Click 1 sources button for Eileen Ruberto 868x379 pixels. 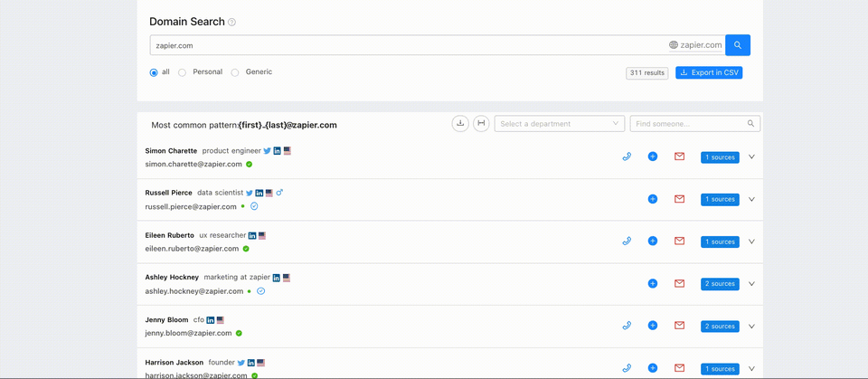[x=720, y=242]
